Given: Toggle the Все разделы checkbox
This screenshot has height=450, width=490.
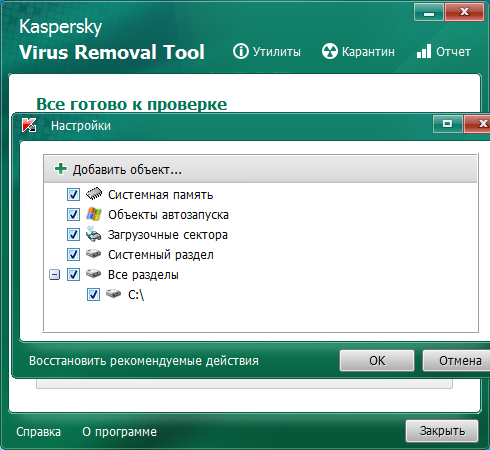Looking at the screenshot, I should pyautogui.click(x=73, y=274).
